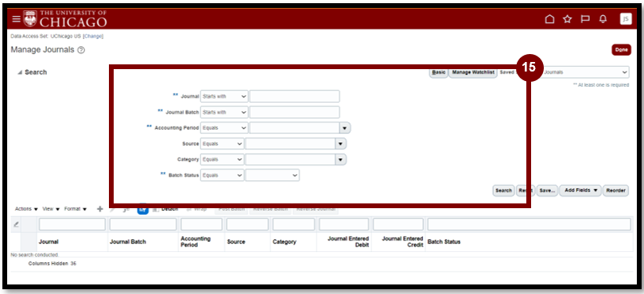Click filter box above Category column
This screenshot has width=644, height=294.
click(x=293, y=224)
